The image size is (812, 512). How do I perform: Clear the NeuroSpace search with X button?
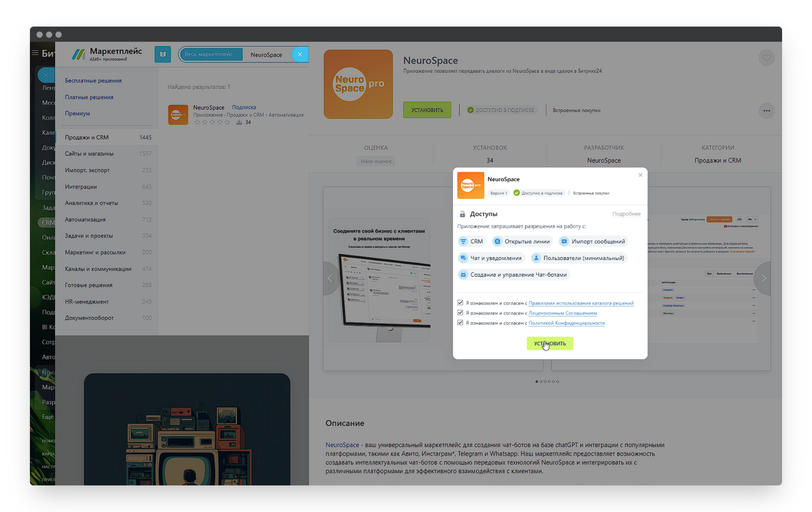point(300,55)
